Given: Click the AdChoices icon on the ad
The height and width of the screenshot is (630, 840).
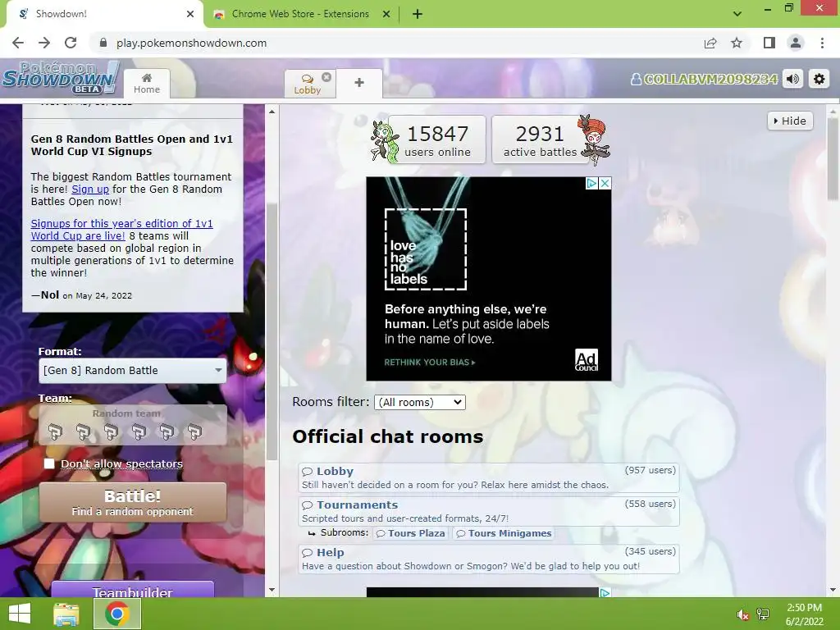Looking at the screenshot, I should coord(591,183).
